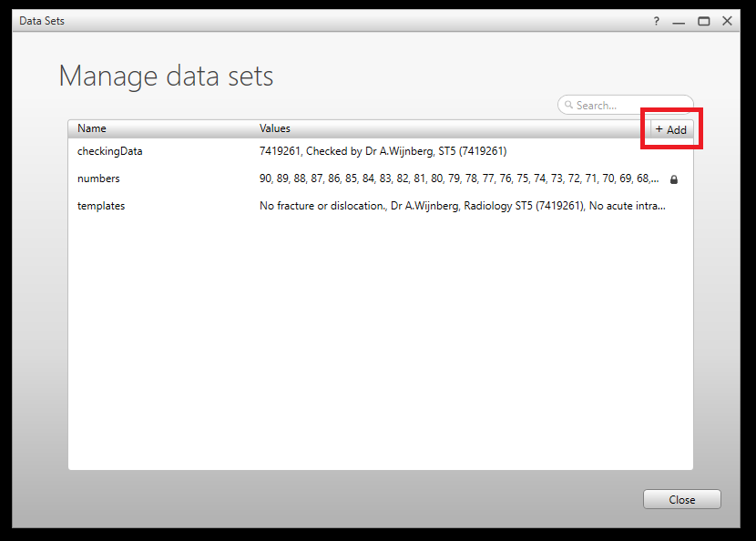Click the templates values text

(x=462, y=206)
